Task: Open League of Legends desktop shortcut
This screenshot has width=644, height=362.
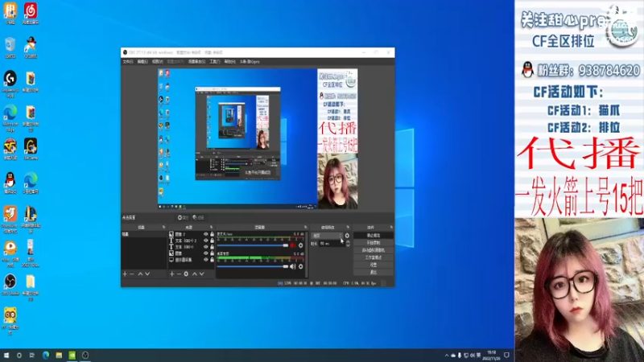Action: (31, 220)
